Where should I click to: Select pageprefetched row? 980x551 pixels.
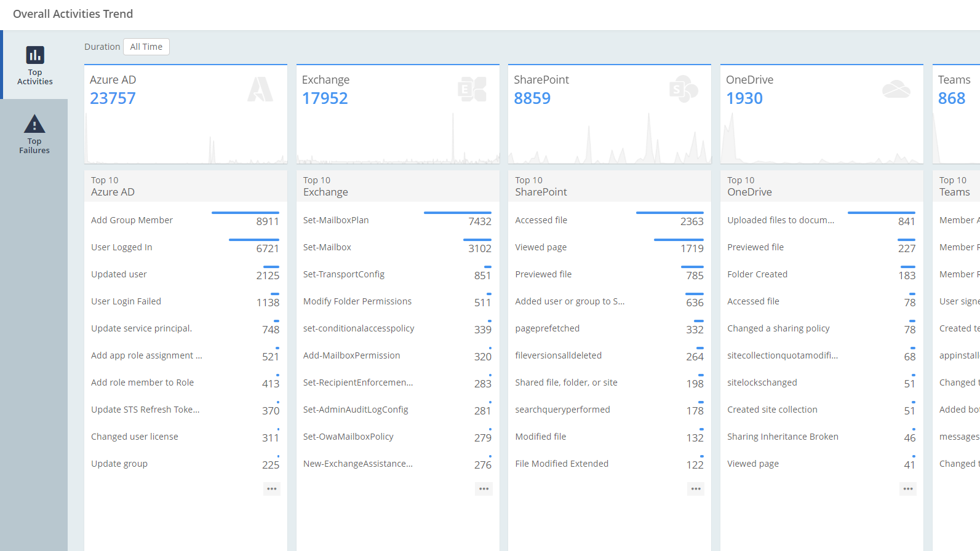610,328
